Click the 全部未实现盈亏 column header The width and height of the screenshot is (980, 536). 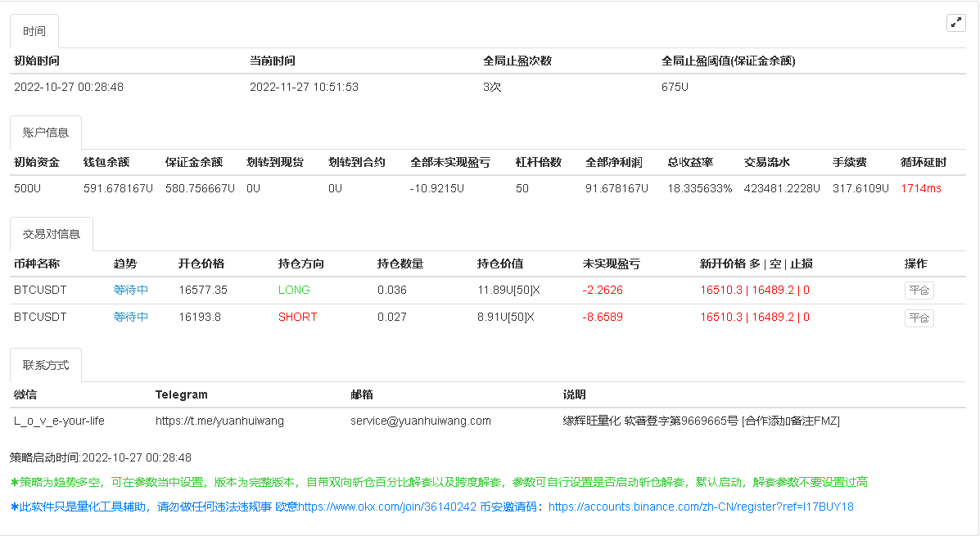(x=450, y=162)
